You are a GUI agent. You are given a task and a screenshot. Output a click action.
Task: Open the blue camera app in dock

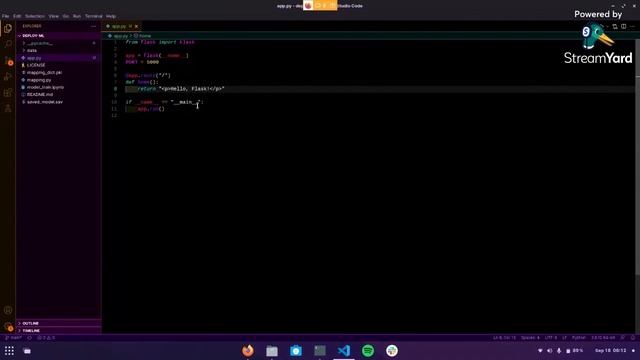click(296, 351)
